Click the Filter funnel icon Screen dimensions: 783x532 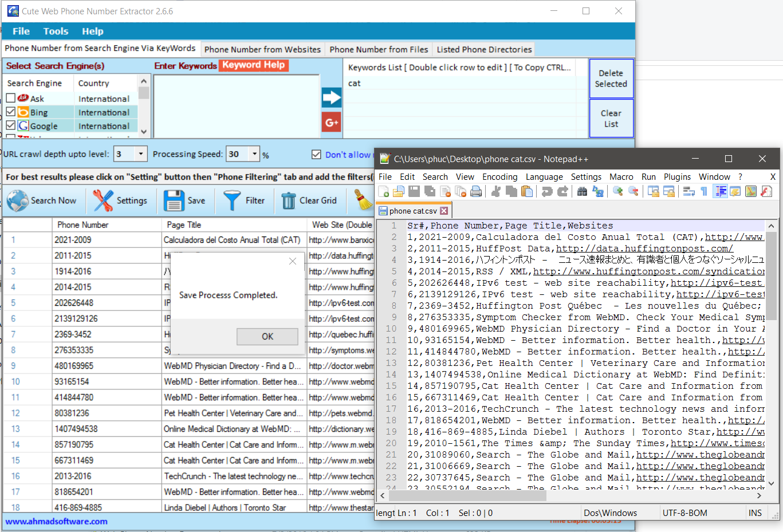pos(232,200)
